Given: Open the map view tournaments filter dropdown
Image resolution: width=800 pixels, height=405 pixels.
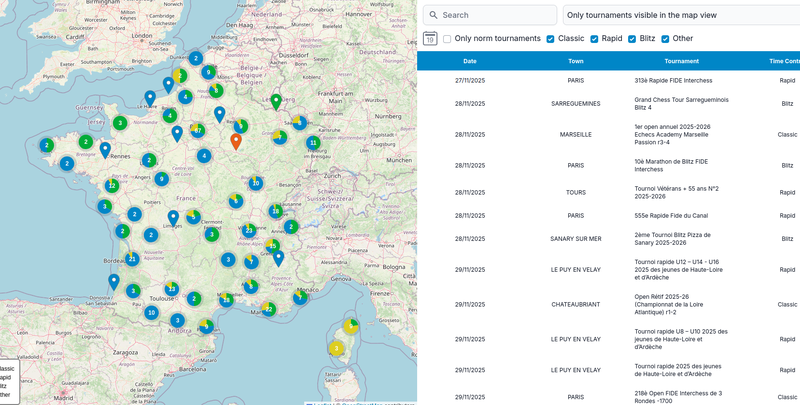Looking at the screenshot, I should pos(680,15).
